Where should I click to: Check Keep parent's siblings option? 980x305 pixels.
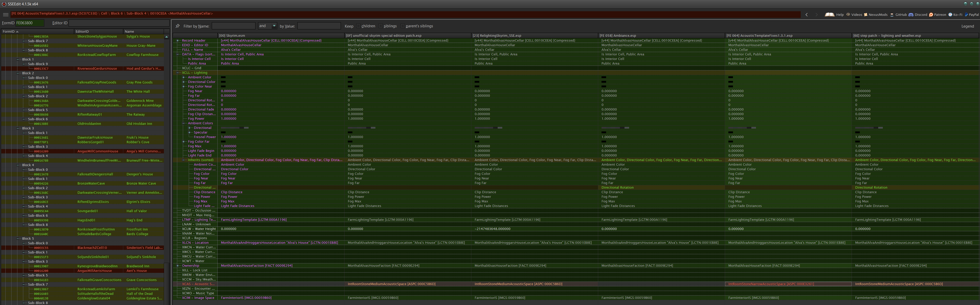coord(403,26)
